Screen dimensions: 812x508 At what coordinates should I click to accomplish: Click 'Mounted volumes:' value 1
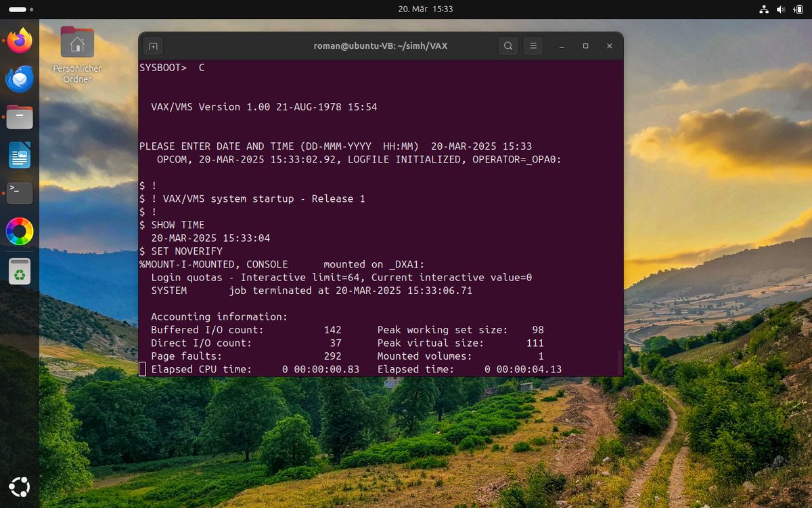coord(541,356)
